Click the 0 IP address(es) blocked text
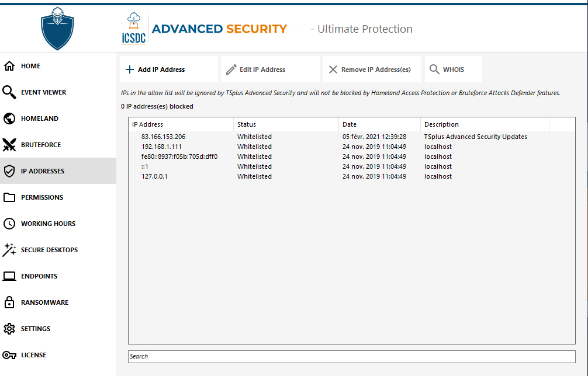This screenshot has height=376, width=588. (x=157, y=106)
